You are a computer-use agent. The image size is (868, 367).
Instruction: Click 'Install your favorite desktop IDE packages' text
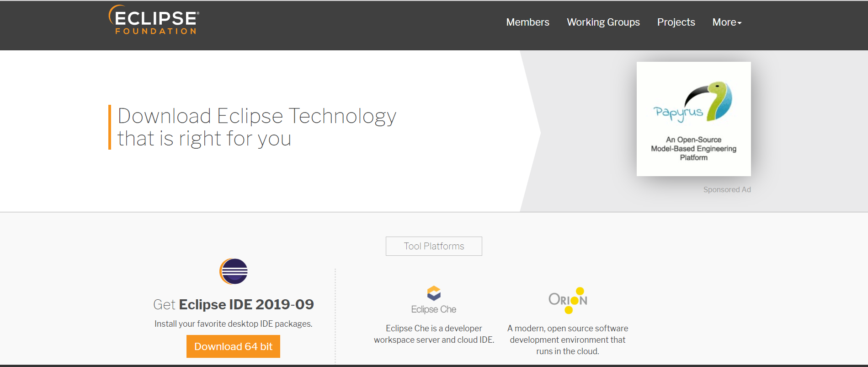pos(234,324)
